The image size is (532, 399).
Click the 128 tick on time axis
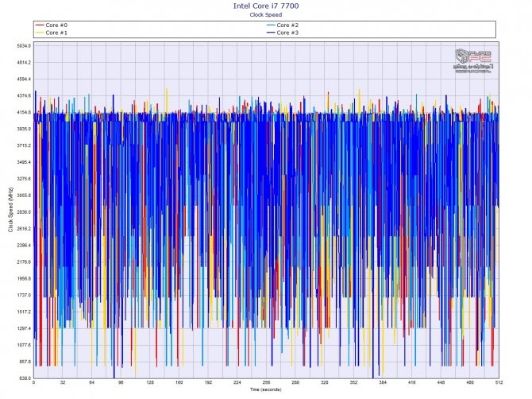click(x=150, y=382)
